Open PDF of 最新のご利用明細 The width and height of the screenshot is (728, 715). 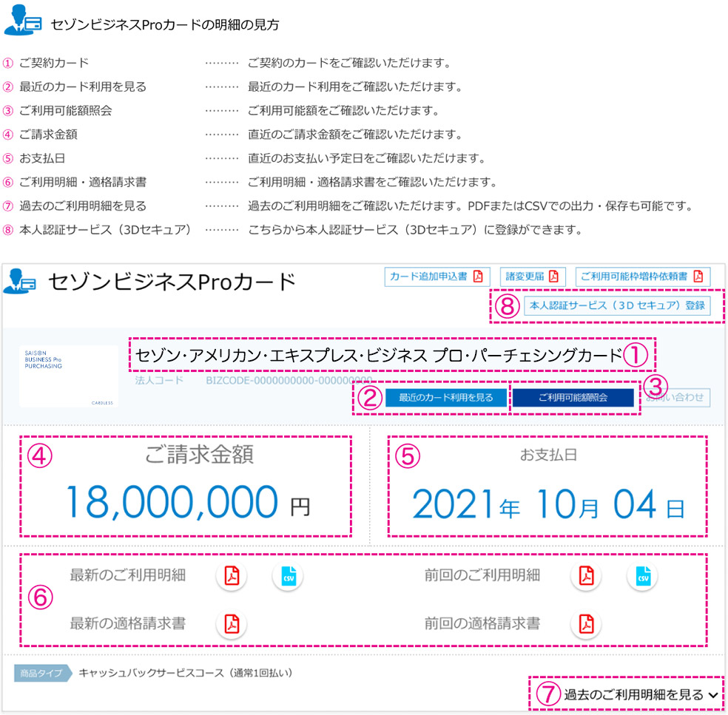(232, 576)
